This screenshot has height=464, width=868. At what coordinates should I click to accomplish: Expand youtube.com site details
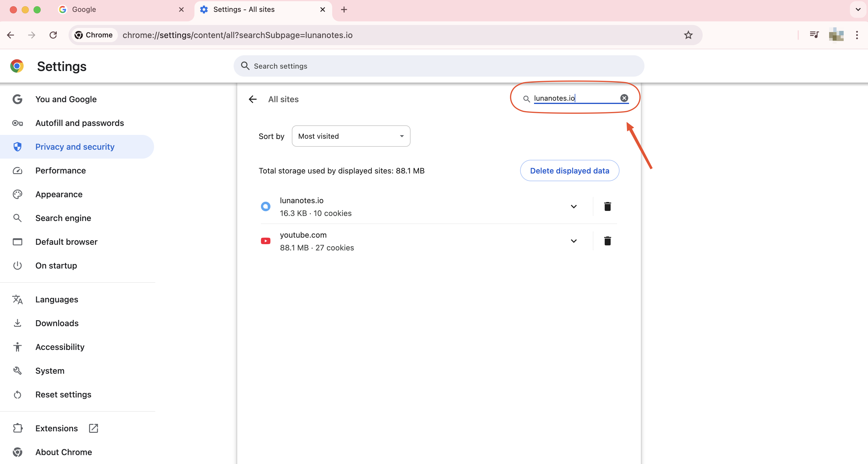[x=574, y=241]
